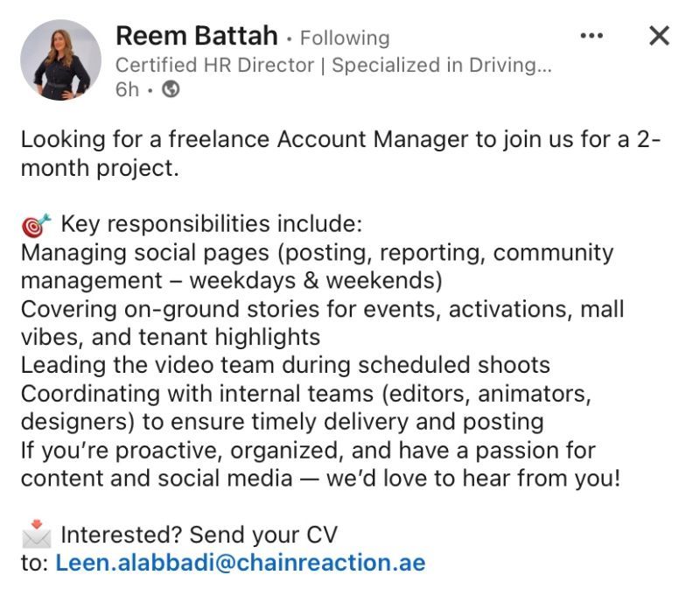This screenshot has height=596, width=700.
Task: Click the 'Covering on-ground stories' line
Action: (322, 310)
